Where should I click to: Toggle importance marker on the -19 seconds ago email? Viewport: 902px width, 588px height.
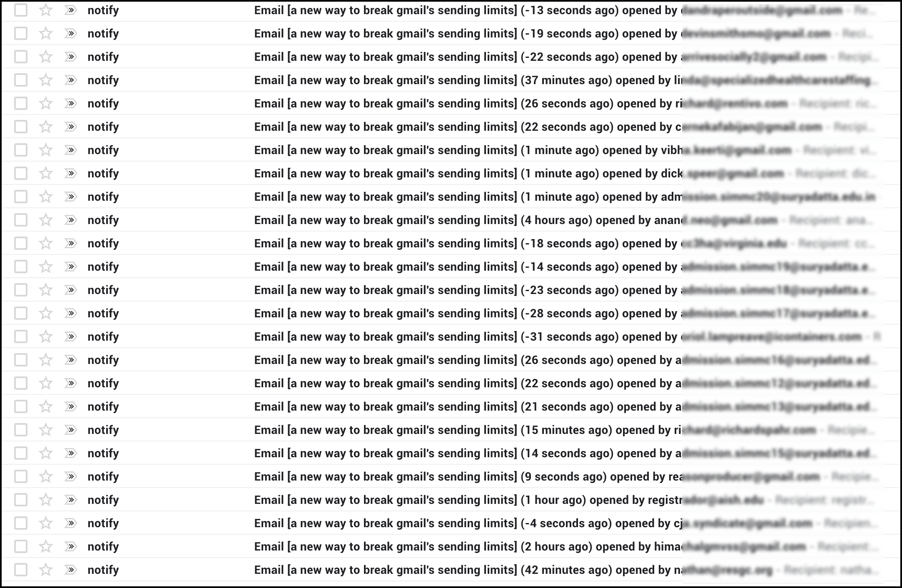70,33
